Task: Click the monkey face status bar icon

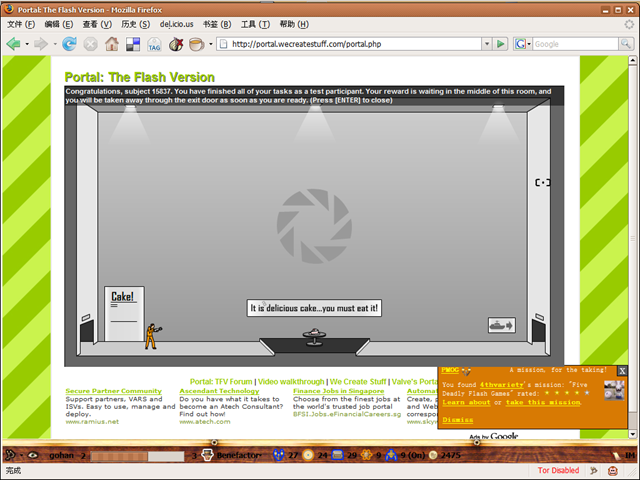Action: tap(613, 471)
